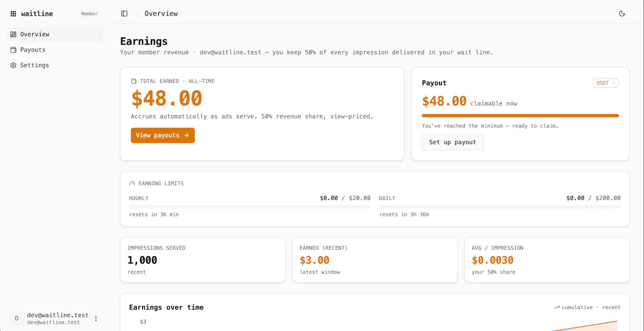Image resolution: width=644 pixels, height=331 pixels.
Task: Click the $3 chart axis label
Action: coord(143,322)
